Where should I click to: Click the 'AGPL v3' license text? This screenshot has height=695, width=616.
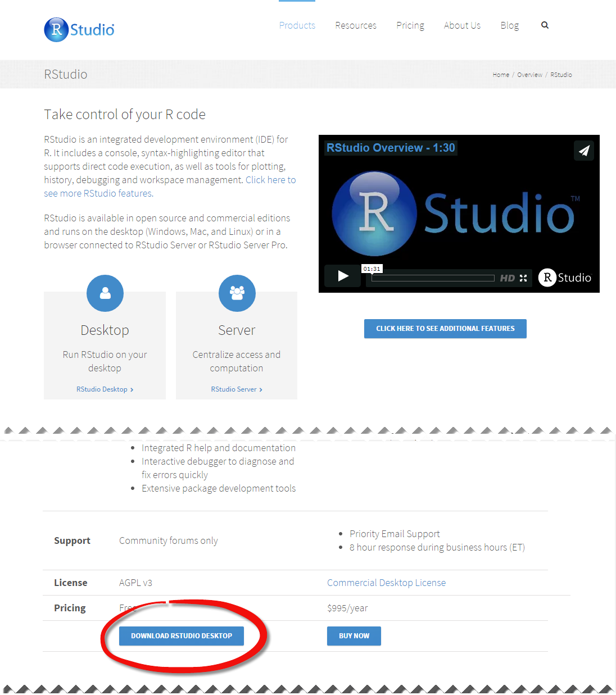135,583
